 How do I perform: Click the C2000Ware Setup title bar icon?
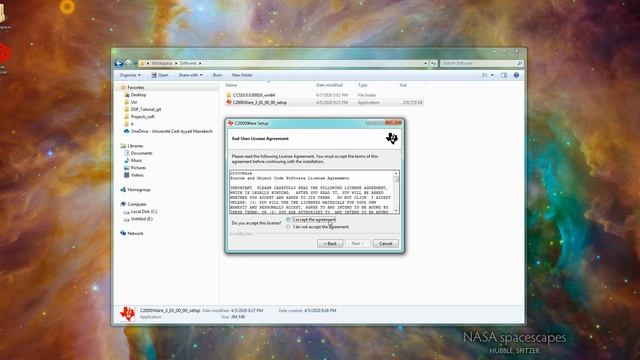pos(231,123)
